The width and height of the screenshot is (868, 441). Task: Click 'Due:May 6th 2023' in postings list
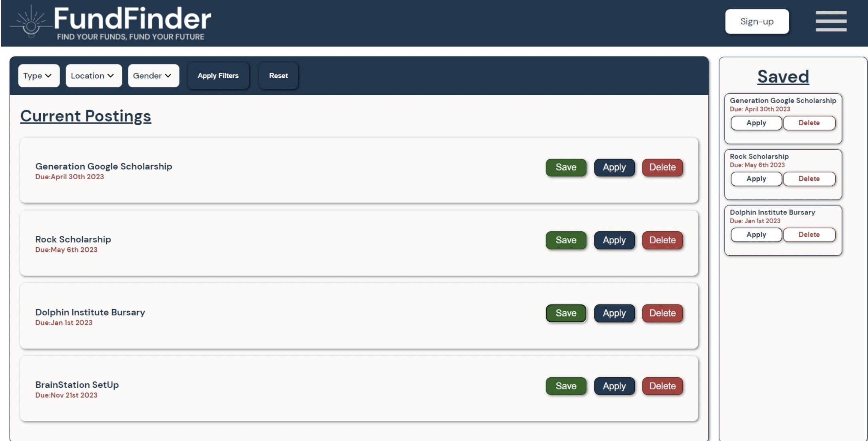point(66,250)
